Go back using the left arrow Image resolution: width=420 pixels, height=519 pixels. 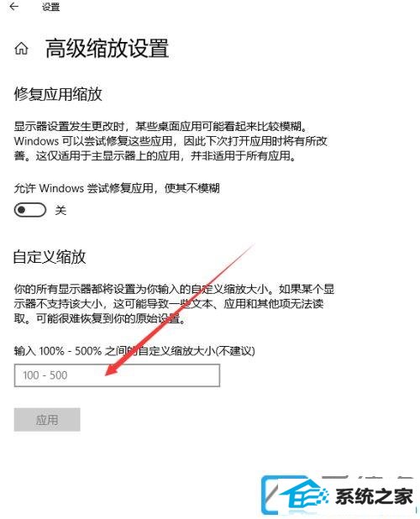(x=13, y=6)
